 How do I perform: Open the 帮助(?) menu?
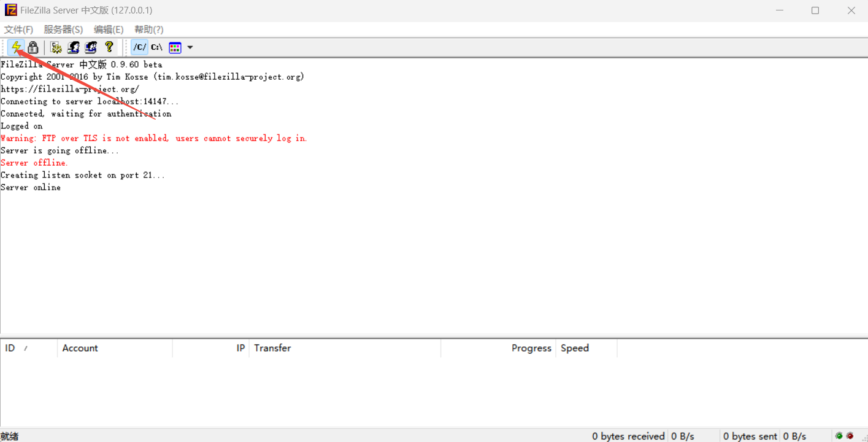[x=149, y=29]
